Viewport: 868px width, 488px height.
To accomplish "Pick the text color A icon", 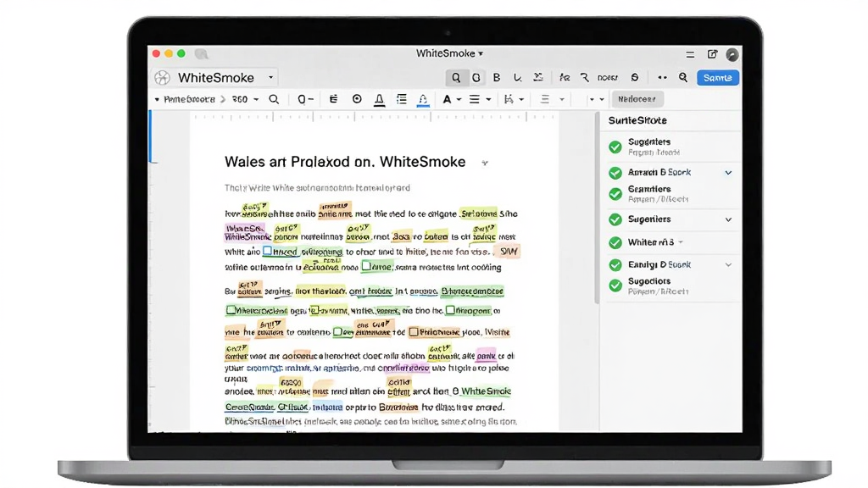I will click(x=447, y=100).
